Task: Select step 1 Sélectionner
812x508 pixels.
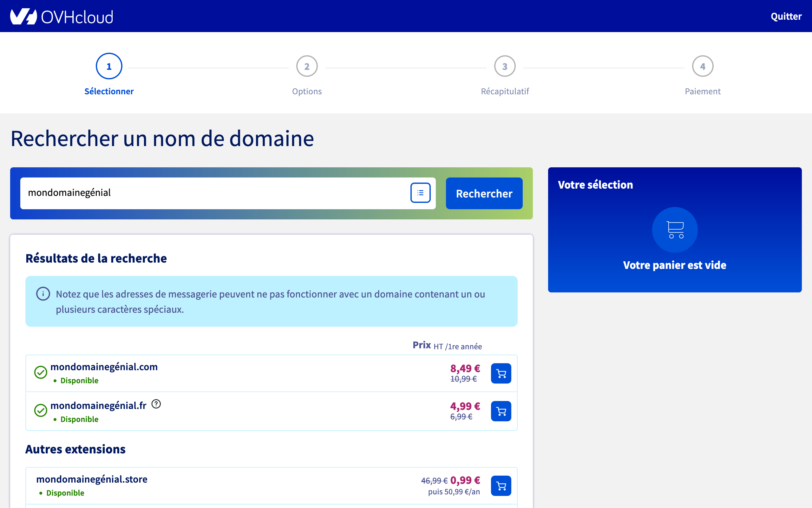Action: tap(109, 74)
